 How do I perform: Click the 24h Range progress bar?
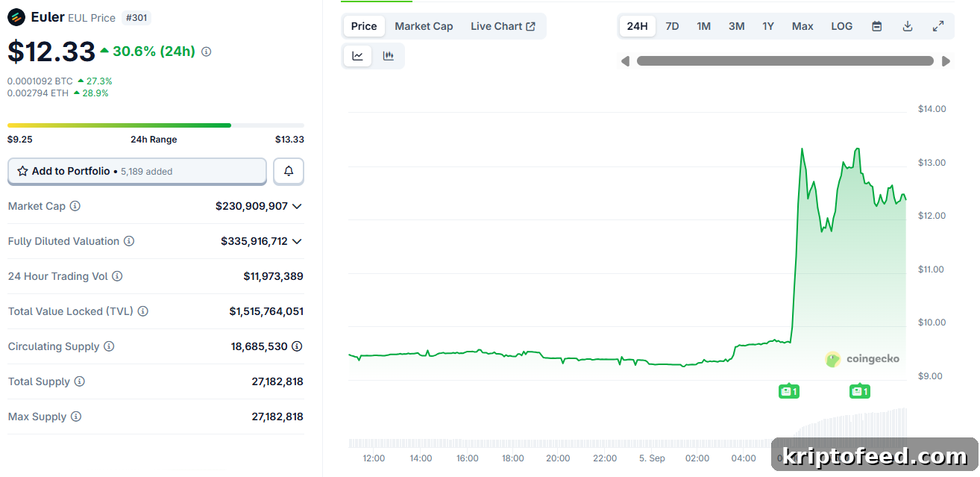[x=156, y=125]
